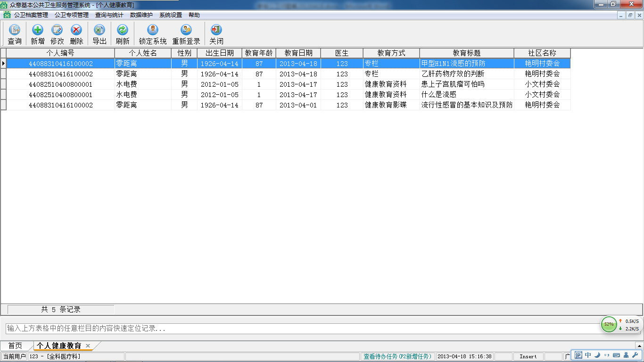The image size is (644, 362).
Task: Click 123 - [全科医疗科] user status
Action: tap(76, 356)
